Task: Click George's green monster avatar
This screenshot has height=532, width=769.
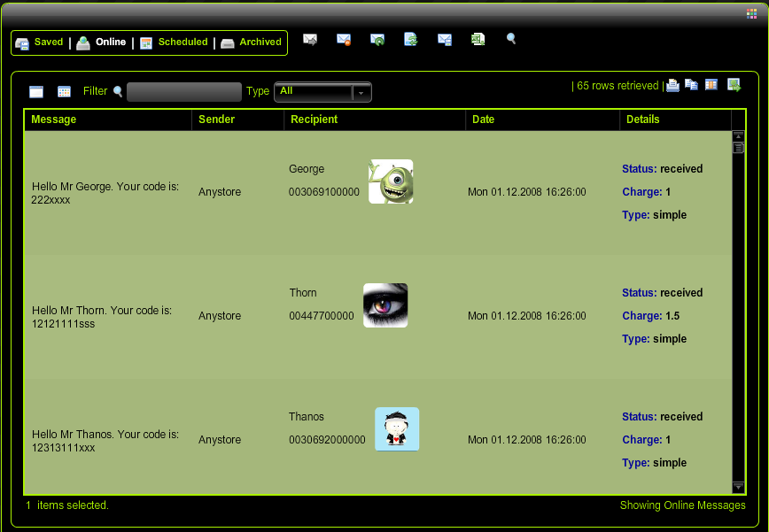Action: (391, 181)
